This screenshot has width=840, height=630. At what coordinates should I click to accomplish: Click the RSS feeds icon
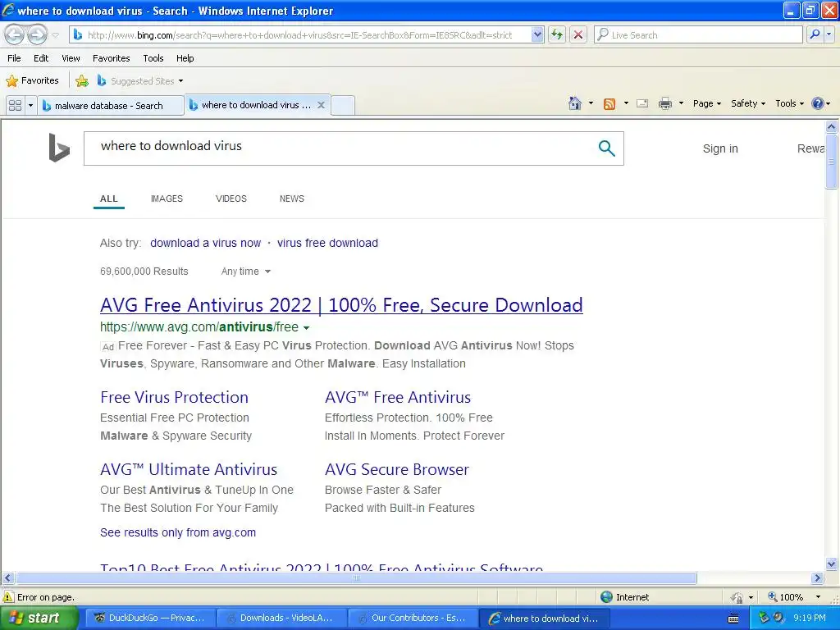609,104
